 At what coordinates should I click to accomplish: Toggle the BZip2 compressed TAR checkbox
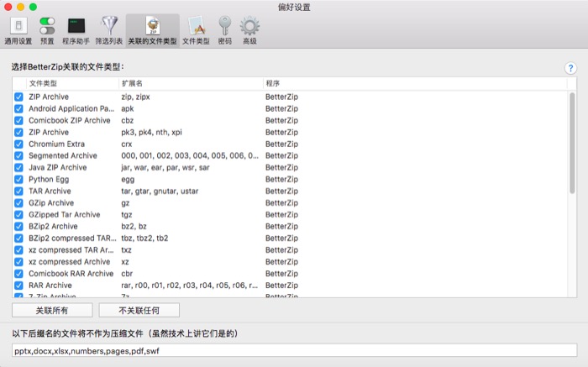[18, 239]
